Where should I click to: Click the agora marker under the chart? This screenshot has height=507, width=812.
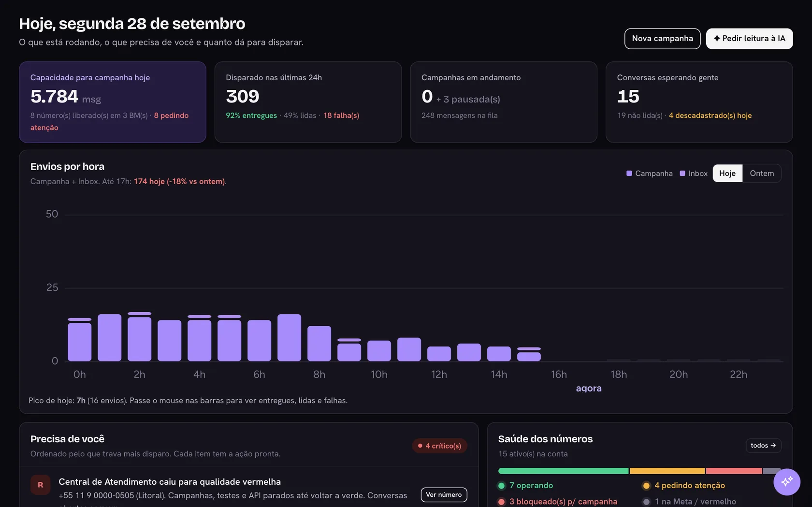coord(589,388)
